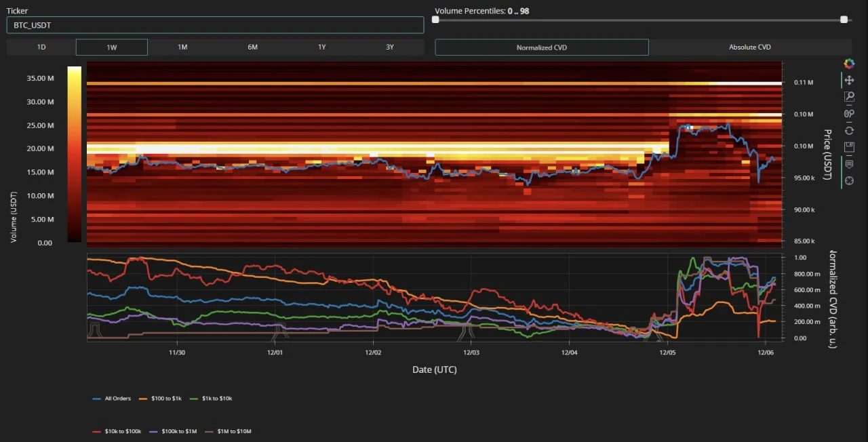The width and height of the screenshot is (868, 442).
Task: Click the 200.00 m CVD tick label
Action: click(x=807, y=322)
